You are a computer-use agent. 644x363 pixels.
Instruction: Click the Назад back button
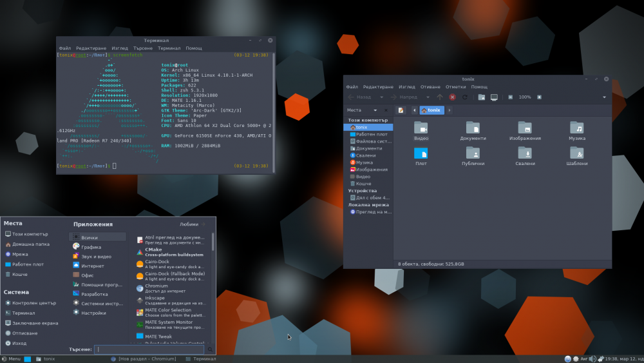point(360,97)
